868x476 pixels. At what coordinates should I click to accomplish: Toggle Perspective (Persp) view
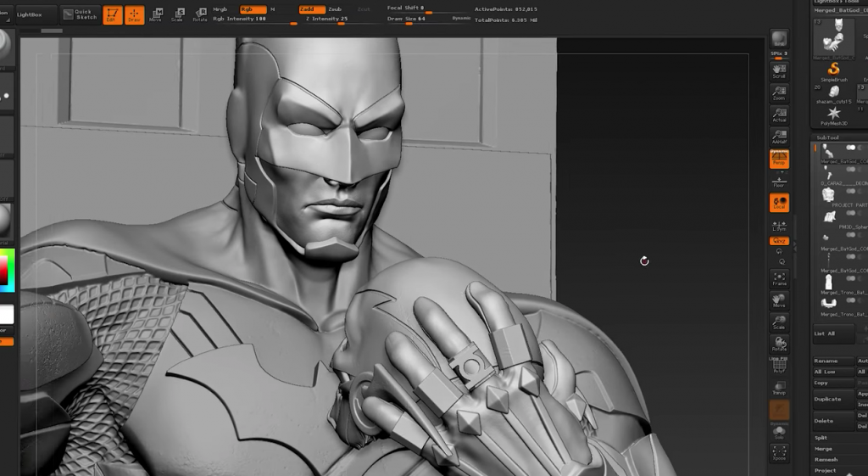tap(780, 159)
